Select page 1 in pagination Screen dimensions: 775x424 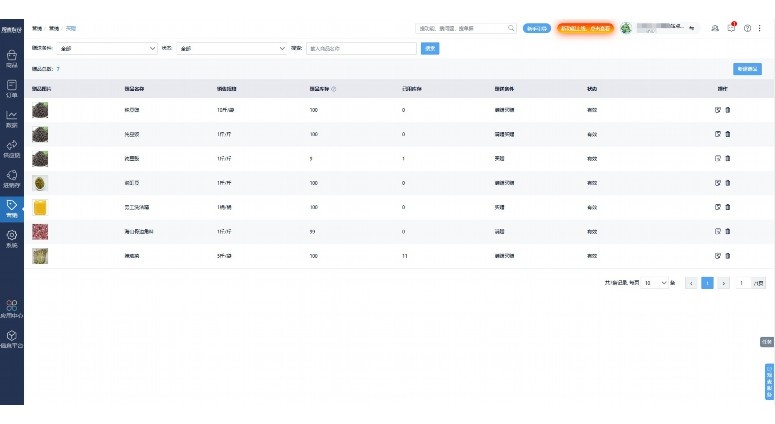[x=707, y=283]
